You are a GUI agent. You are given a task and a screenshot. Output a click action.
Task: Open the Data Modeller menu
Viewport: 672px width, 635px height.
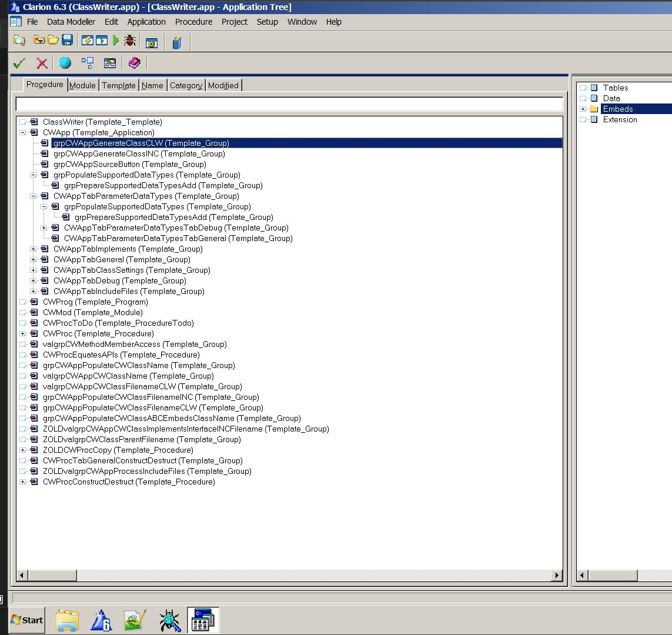tap(71, 22)
